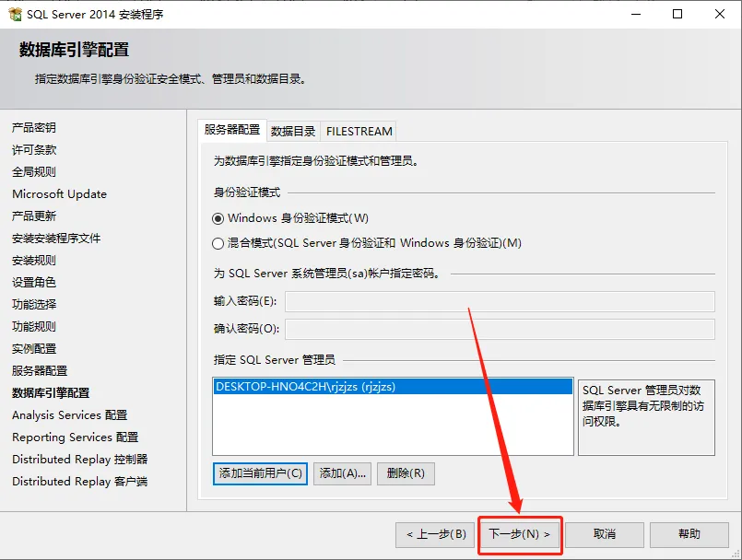The width and height of the screenshot is (742, 560).
Task: Click Distributed Replay 客户端 step
Action: point(80,482)
